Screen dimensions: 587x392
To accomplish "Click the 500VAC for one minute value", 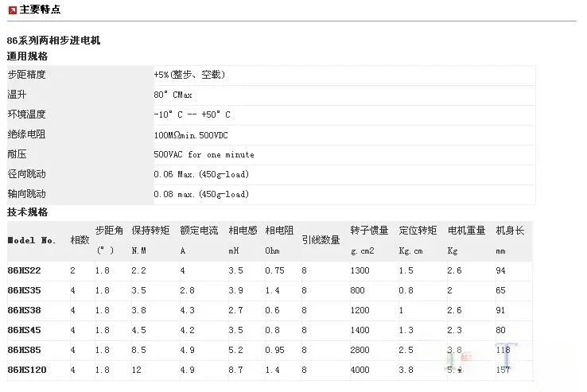I will (204, 154).
